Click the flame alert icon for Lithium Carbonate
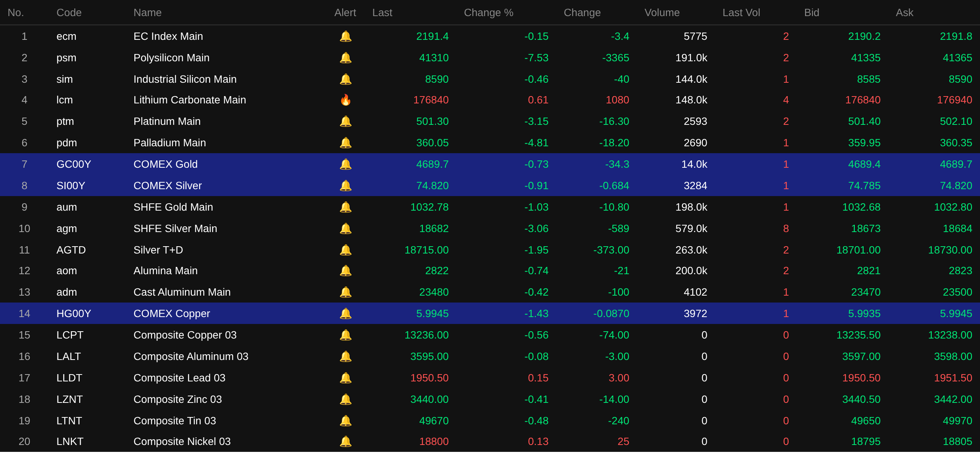This screenshot has width=980, height=458. point(345,100)
